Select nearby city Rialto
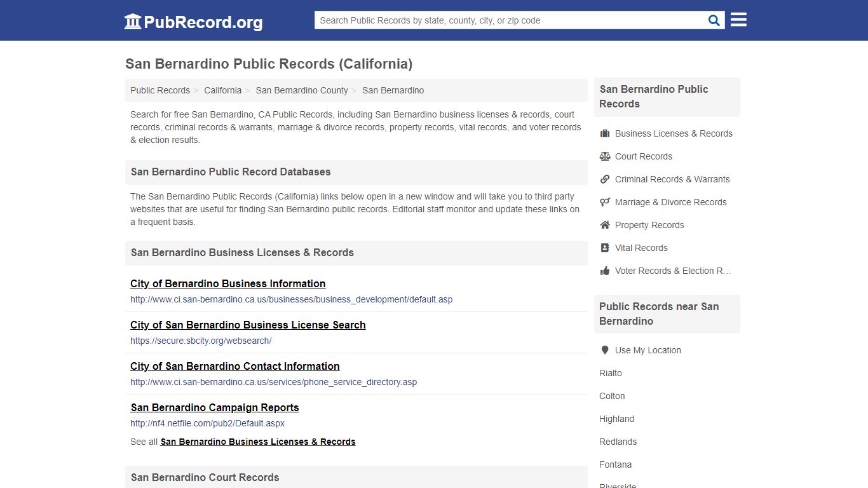 tap(611, 373)
